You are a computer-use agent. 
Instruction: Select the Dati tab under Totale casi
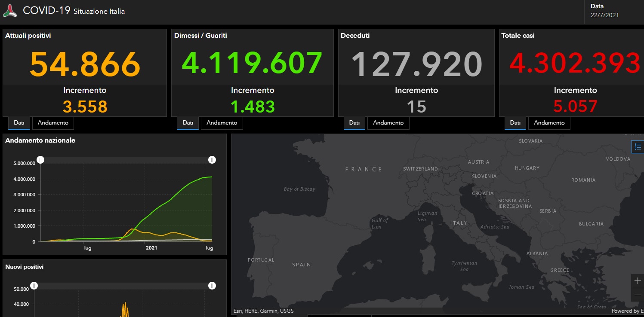click(515, 123)
